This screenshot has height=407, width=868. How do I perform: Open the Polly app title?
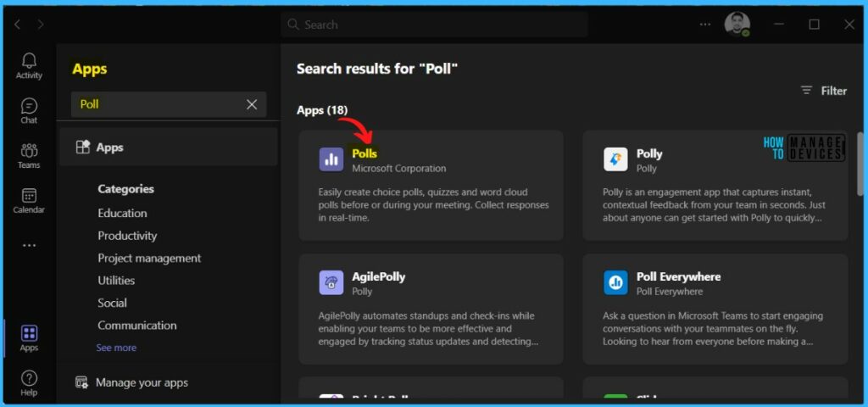[649, 153]
